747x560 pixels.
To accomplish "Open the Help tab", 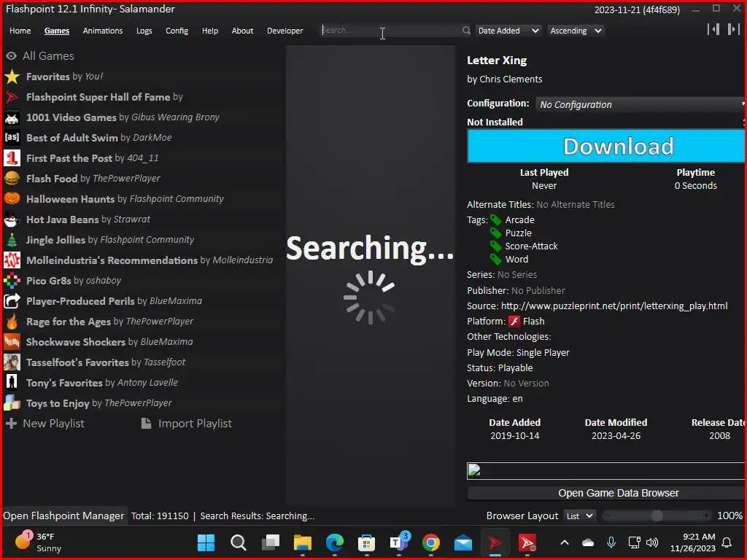I will coord(209,31).
